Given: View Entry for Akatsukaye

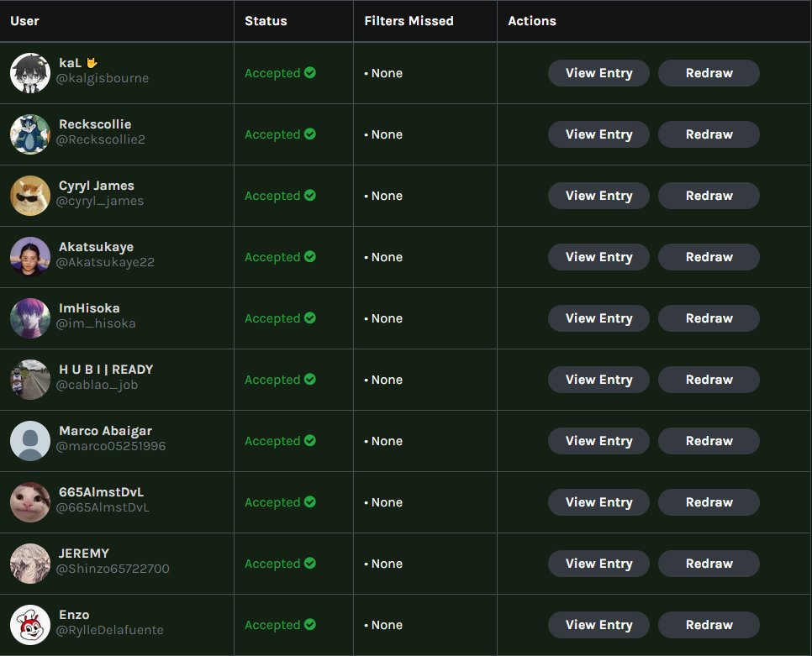Looking at the screenshot, I should (x=598, y=257).
